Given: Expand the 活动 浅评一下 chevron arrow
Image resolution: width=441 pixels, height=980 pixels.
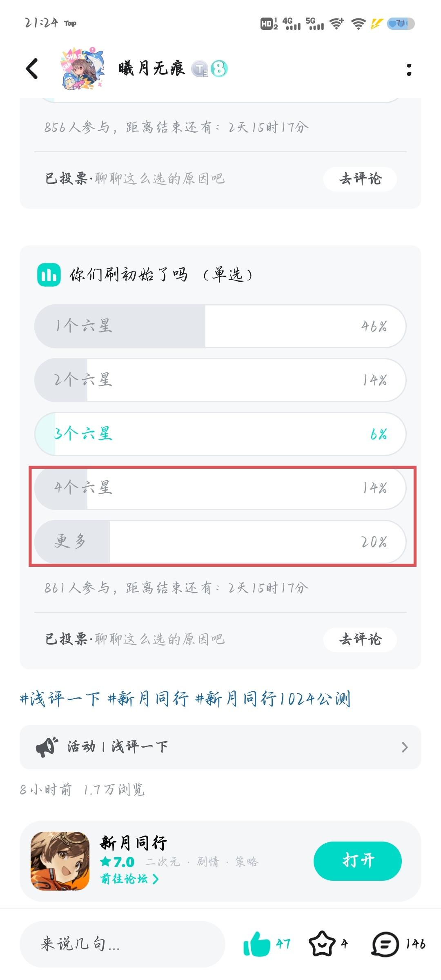Looking at the screenshot, I should tap(405, 747).
